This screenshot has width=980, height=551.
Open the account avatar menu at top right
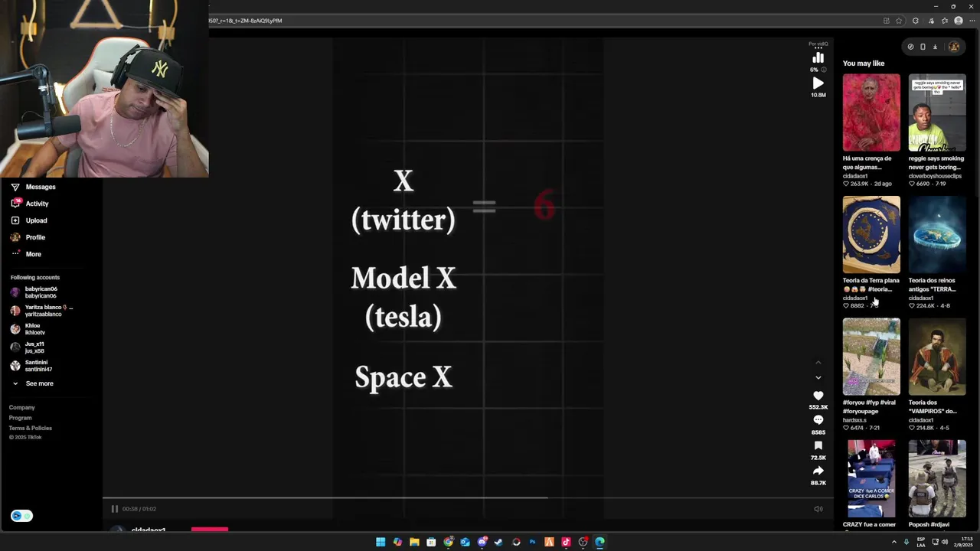point(954,47)
